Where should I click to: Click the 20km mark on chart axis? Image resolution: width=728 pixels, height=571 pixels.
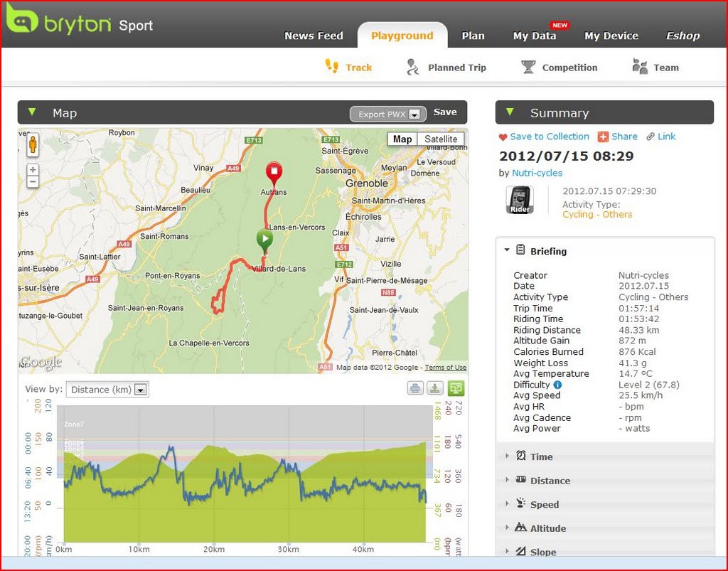[214, 549]
